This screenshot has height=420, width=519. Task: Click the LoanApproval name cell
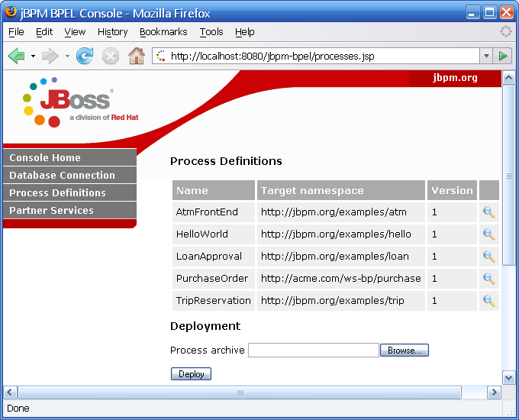point(214,257)
